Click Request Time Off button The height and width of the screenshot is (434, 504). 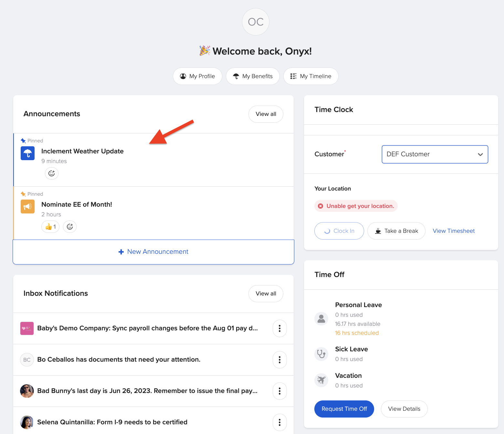(344, 409)
